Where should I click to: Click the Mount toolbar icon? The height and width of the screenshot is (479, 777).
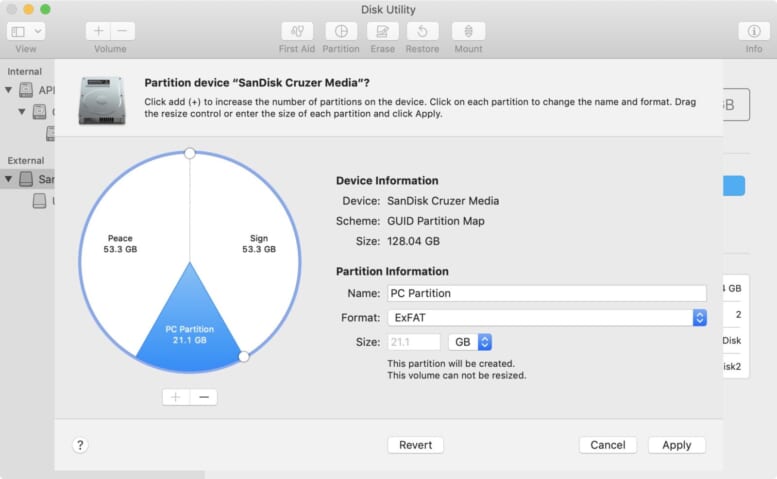(x=468, y=31)
